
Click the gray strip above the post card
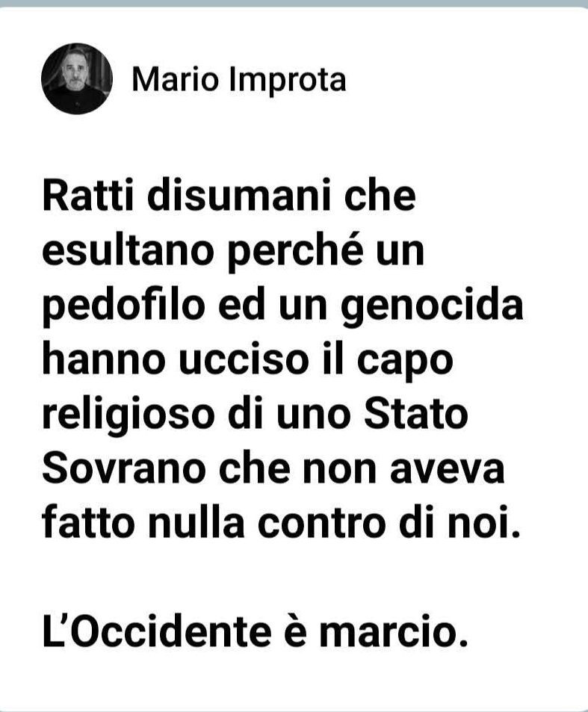pyautogui.click(x=294, y=3)
